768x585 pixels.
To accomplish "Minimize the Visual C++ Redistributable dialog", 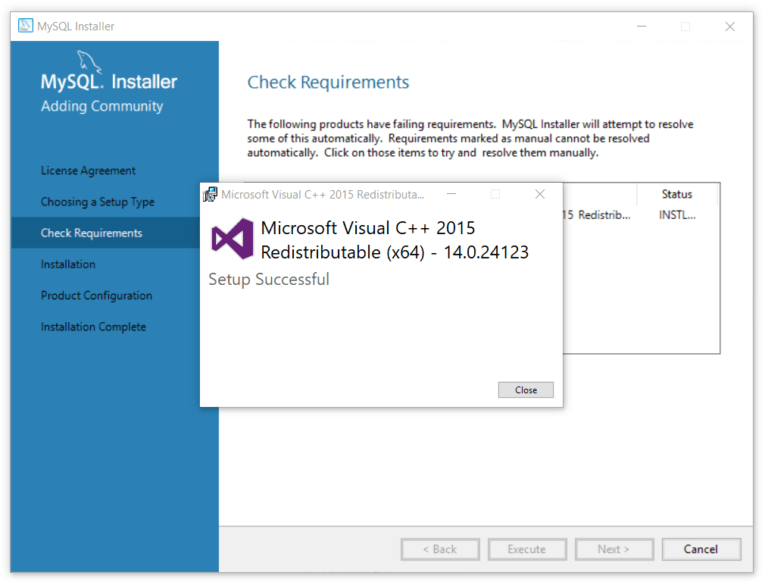I will coord(452,194).
